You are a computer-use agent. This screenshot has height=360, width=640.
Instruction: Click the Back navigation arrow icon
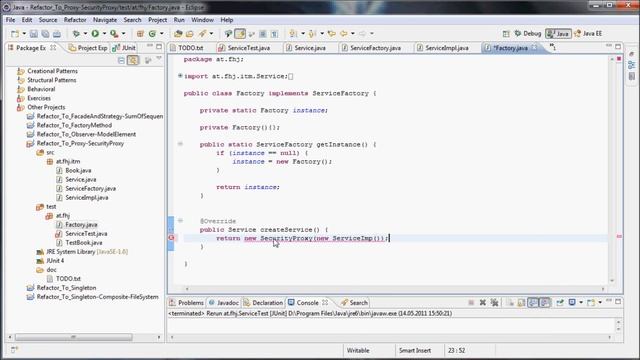point(344,33)
